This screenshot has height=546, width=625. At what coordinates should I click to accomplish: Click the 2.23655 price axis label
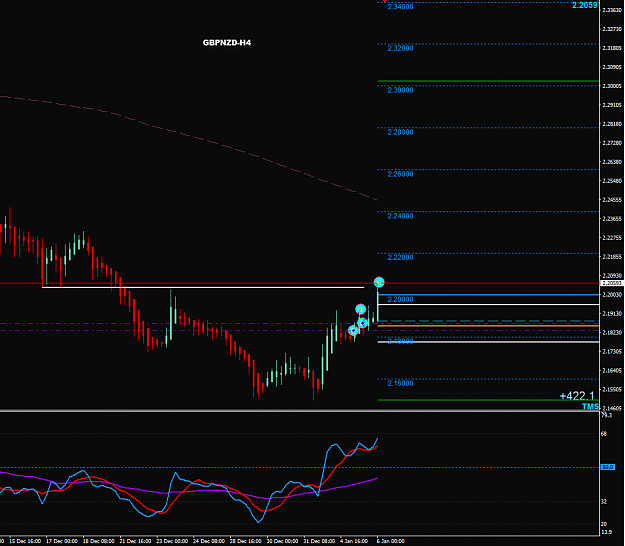coord(612,218)
